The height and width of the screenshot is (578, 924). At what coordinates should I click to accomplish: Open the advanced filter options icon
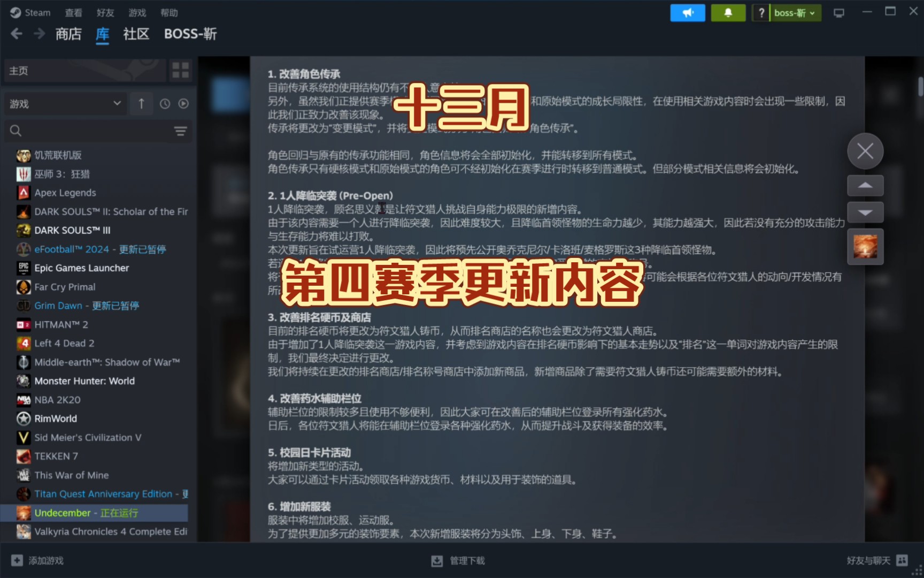tap(181, 131)
